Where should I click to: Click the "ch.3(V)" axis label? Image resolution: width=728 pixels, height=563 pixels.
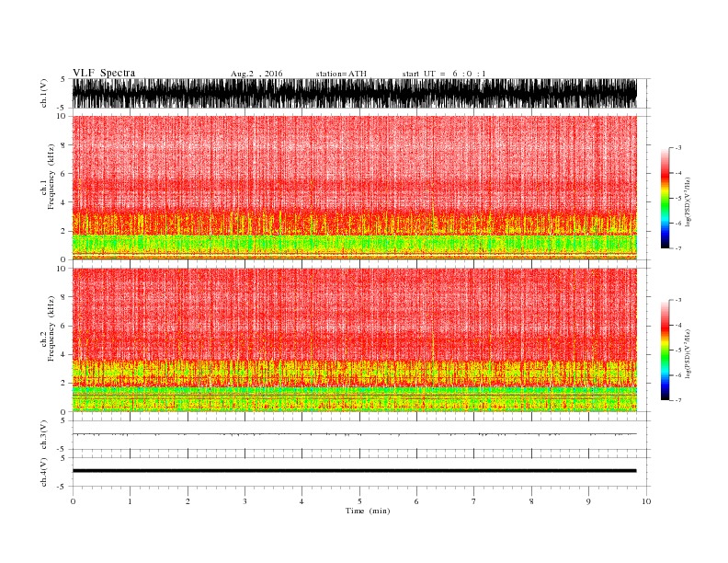[43, 435]
